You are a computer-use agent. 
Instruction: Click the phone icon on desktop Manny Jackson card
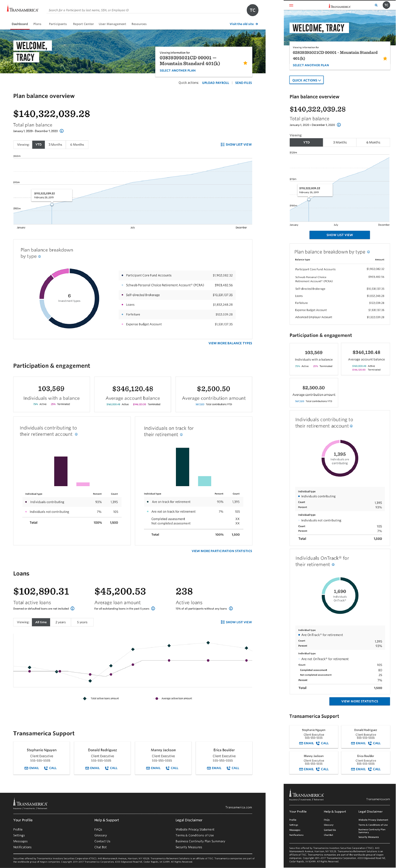pyautogui.click(x=168, y=768)
